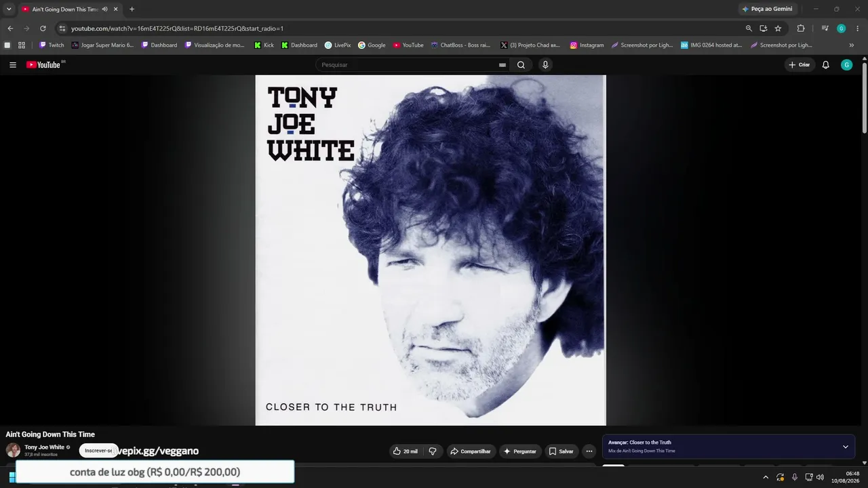Open the Instagram bookmark

click(x=587, y=45)
